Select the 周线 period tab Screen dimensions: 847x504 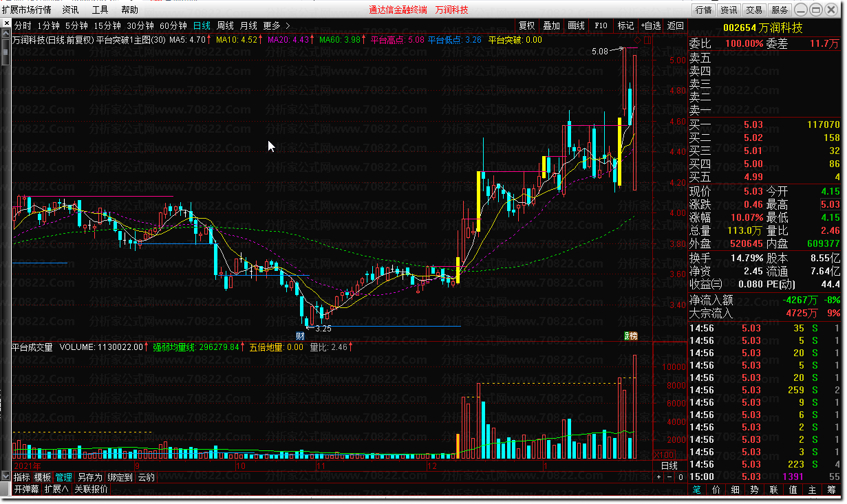pyautogui.click(x=226, y=26)
